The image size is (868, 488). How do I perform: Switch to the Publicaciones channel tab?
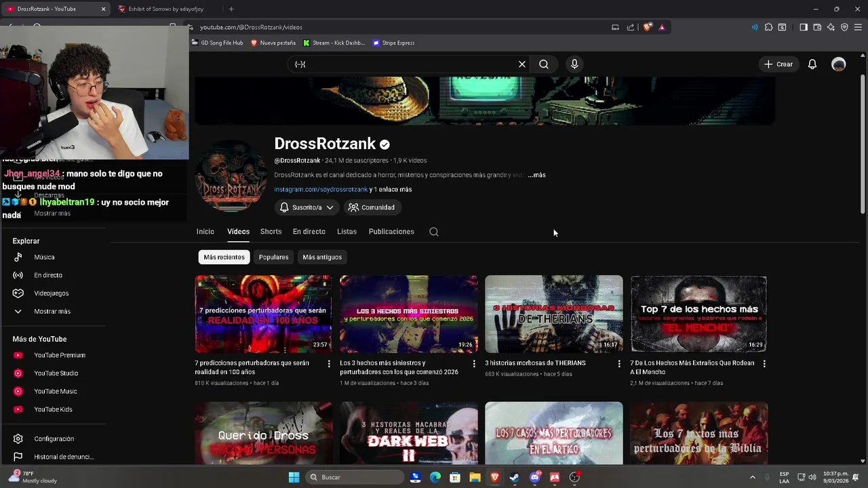391,232
